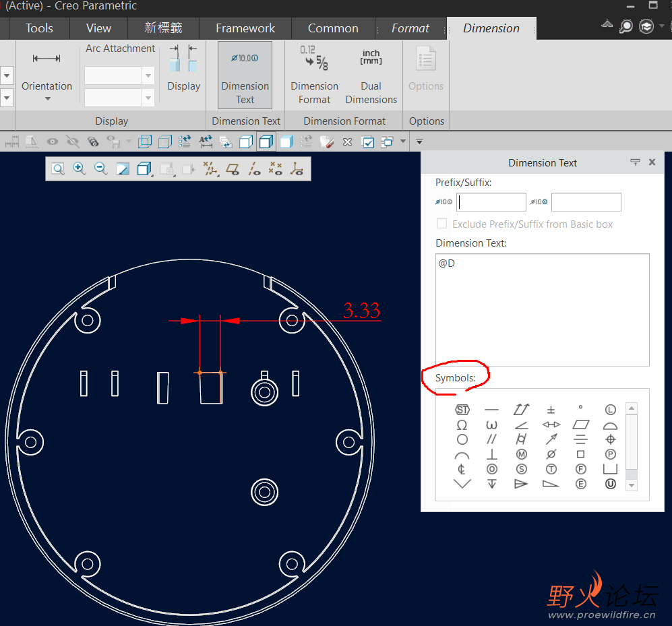Tick Exclude Prefix/Suffix from Basic box
The height and width of the screenshot is (626, 672).
[x=441, y=224]
